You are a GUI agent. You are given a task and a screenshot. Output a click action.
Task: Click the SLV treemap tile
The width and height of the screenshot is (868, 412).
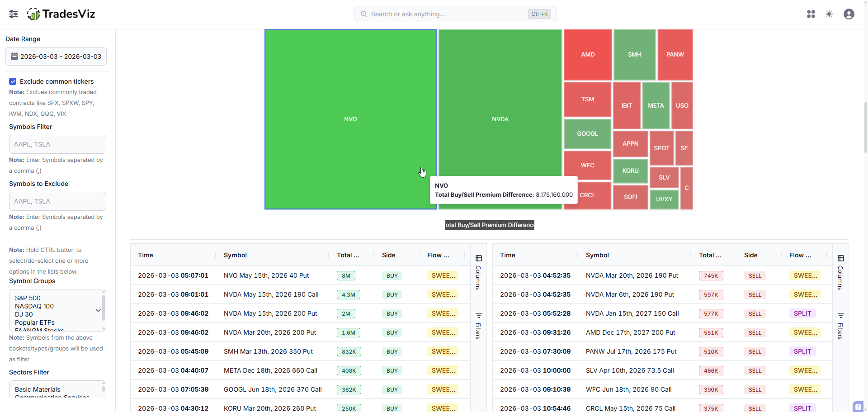point(664,178)
